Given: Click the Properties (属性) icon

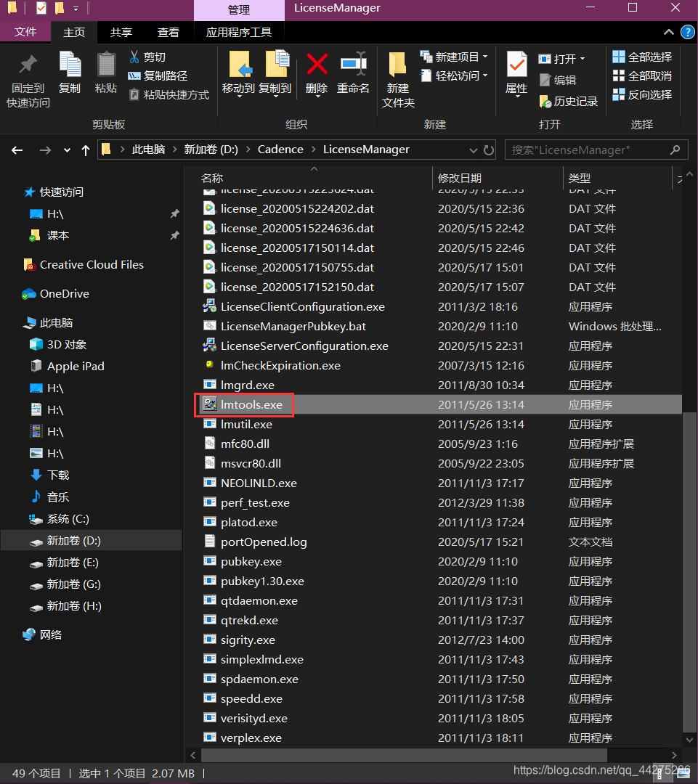Looking at the screenshot, I should pos(517,65).
